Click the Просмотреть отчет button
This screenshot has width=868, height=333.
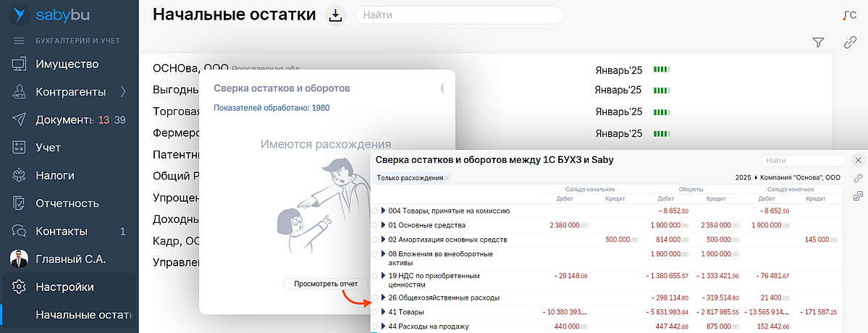pos(326,284)
